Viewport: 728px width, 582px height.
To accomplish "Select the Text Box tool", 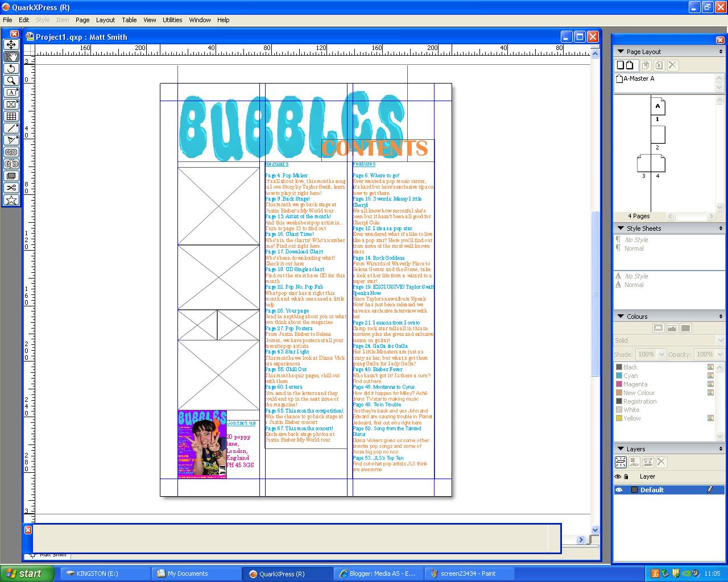I will tap(11, 92).
